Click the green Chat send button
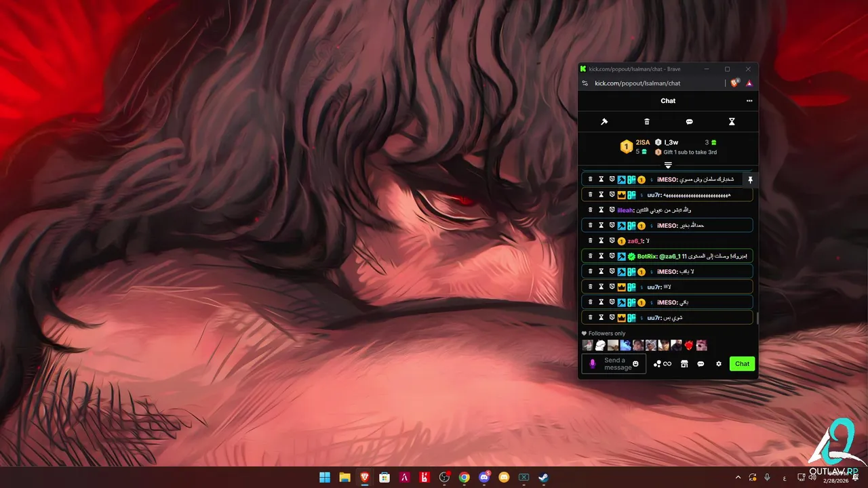This screenshot has width=868, height=488. click(743, 364)
